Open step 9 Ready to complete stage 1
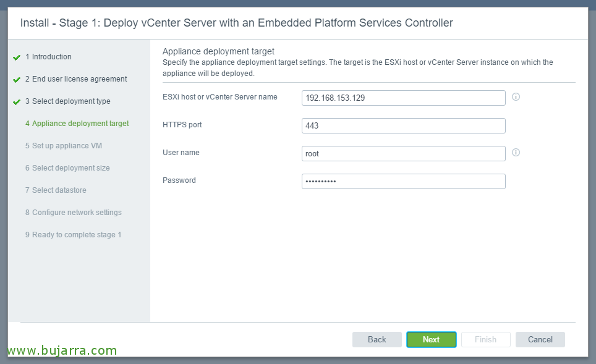This screenshot has width=596, height=364. pos(74,234)
